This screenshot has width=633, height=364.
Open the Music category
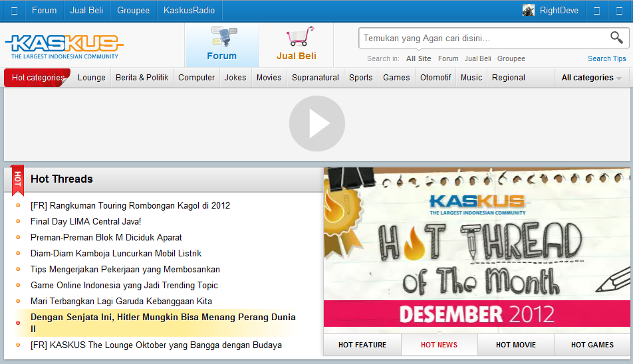[x=471, y=78]
